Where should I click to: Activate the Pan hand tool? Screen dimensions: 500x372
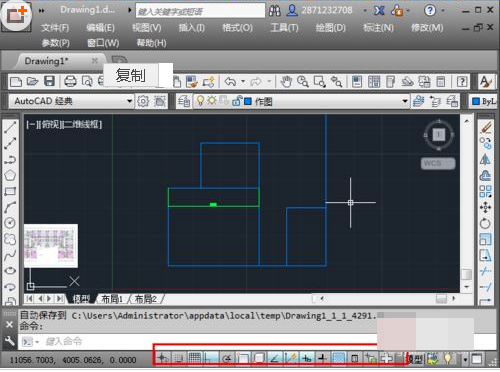point(286,81)
